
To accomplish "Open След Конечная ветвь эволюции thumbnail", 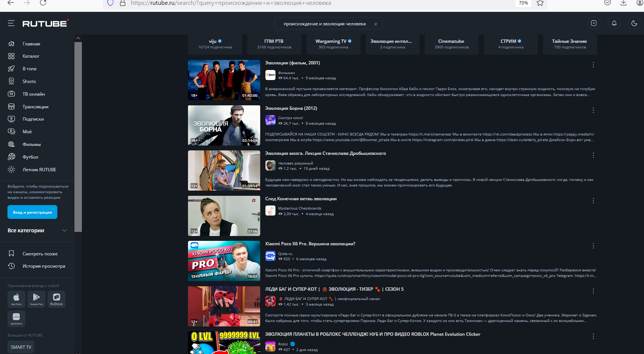I will 224,216.
